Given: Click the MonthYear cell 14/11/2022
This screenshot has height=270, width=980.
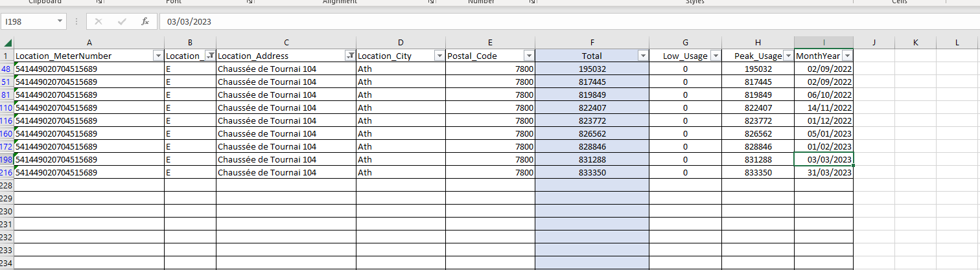Looking at the screenshot, I should coord(824,107).
